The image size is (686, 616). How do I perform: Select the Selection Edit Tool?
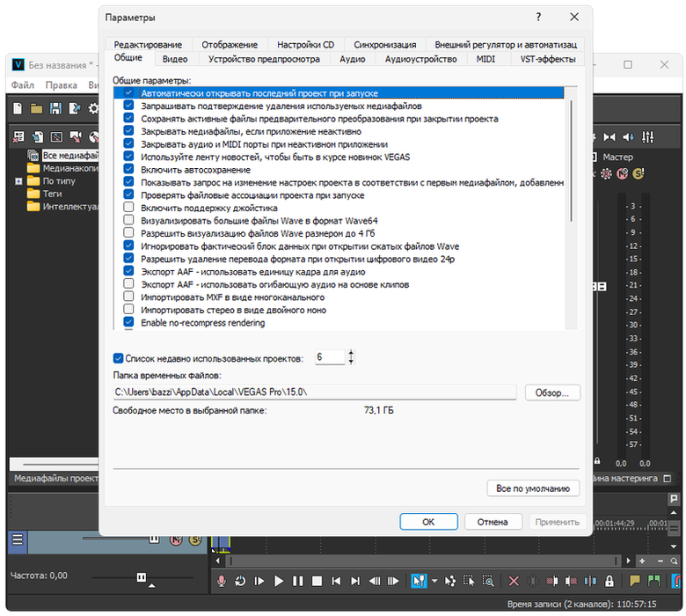(469, 581)
